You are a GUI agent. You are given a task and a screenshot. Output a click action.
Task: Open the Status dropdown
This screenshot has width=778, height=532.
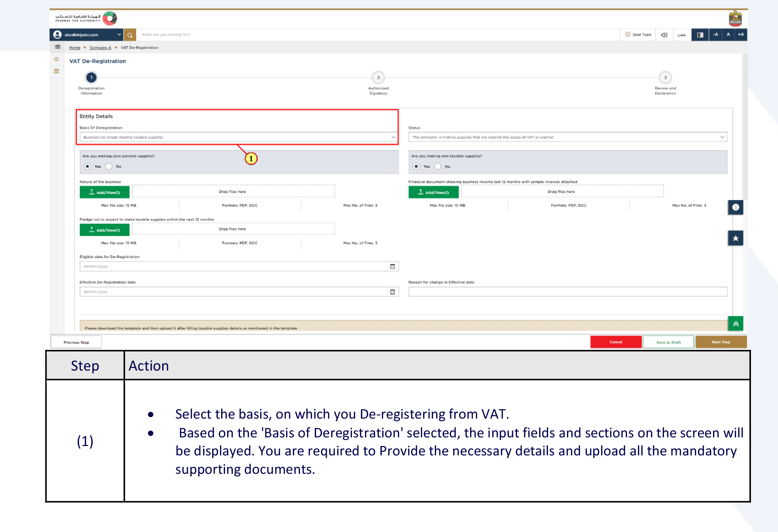(568, 137)
